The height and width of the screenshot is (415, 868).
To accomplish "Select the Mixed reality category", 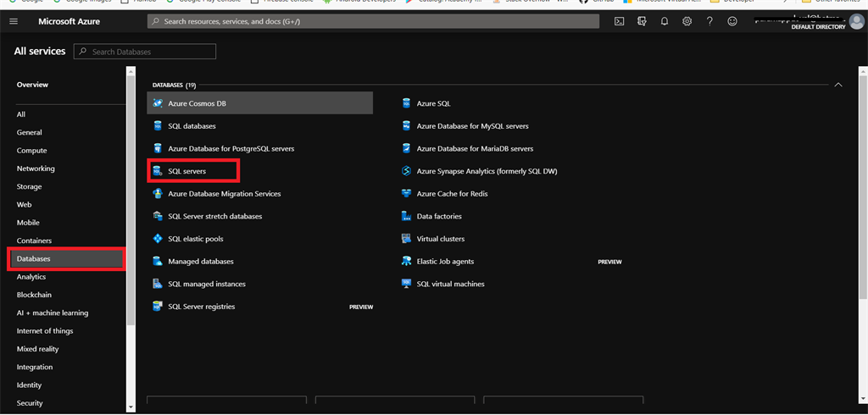I will tap(37, 349).
